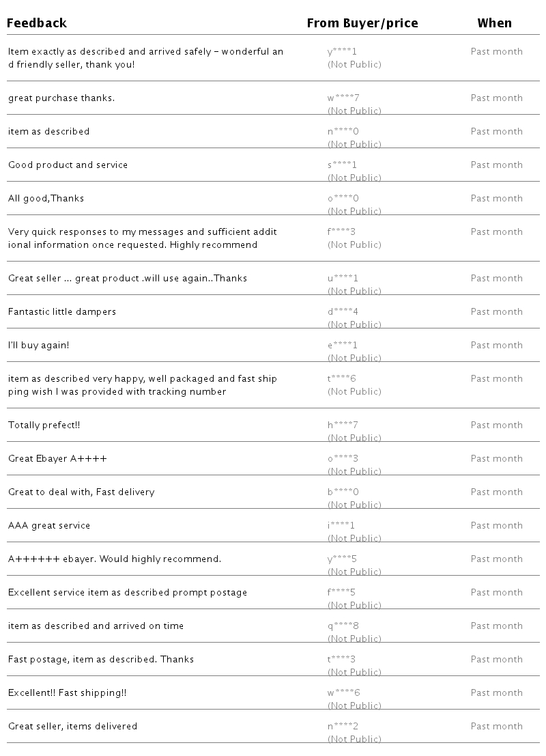This screenshot has height=756, width=546.
Task: Open buyer q****8 profile
Action: pyautogui.click(x=343, y=626)
